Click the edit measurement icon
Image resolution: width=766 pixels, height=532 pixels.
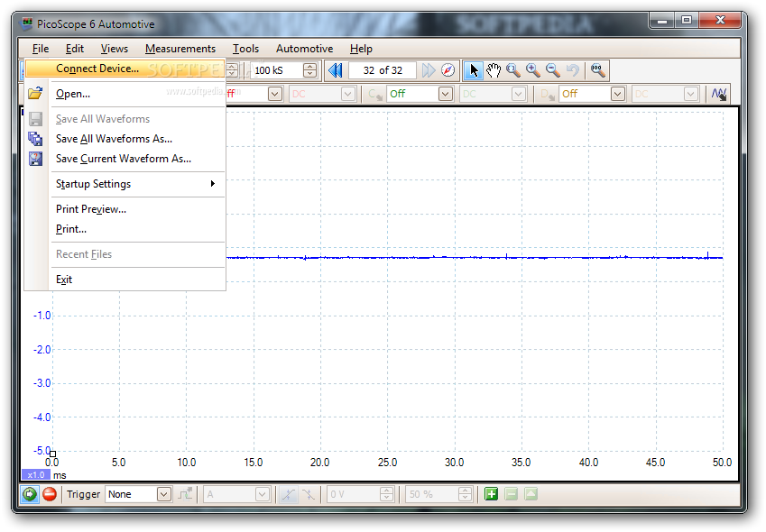531,494
